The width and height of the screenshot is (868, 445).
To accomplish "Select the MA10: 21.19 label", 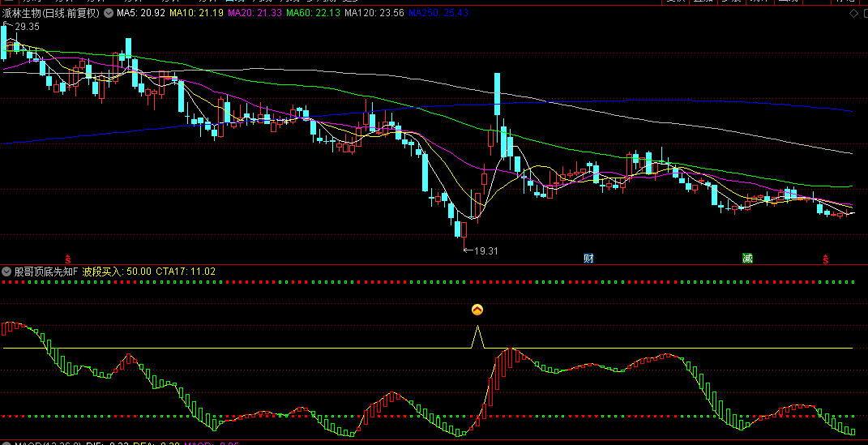I will tap(196, 13).
